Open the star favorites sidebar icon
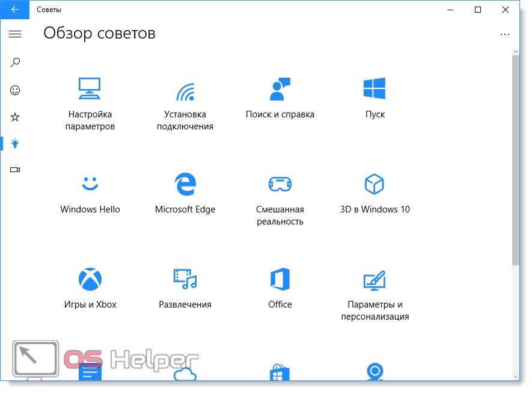The height and width of the screenshot is (393, 532). [x=15, y=117]
